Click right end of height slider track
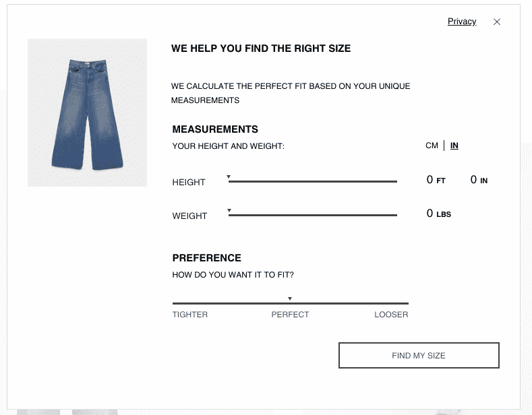This screenshot has width=532, height=415. pyautogui.click(x=396, y=182)
